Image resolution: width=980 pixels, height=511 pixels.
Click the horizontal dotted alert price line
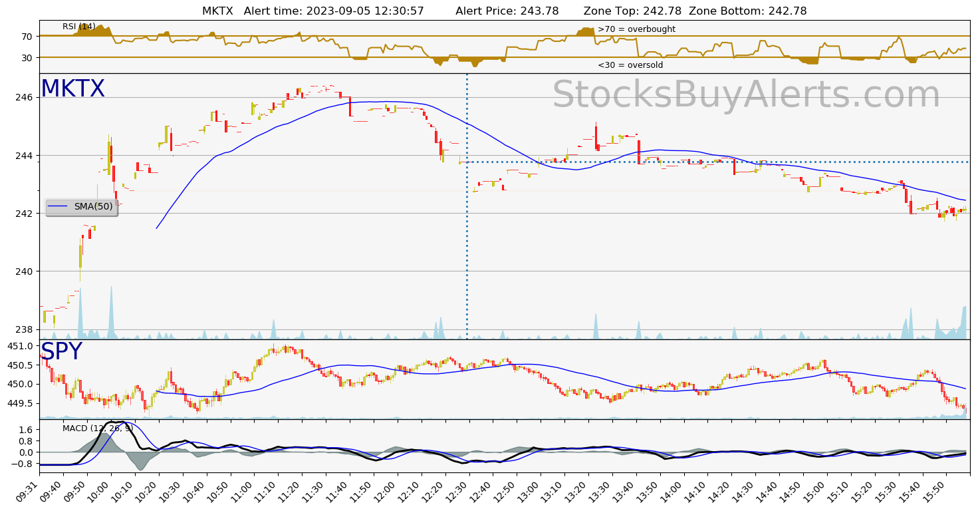tap(717, 162)
